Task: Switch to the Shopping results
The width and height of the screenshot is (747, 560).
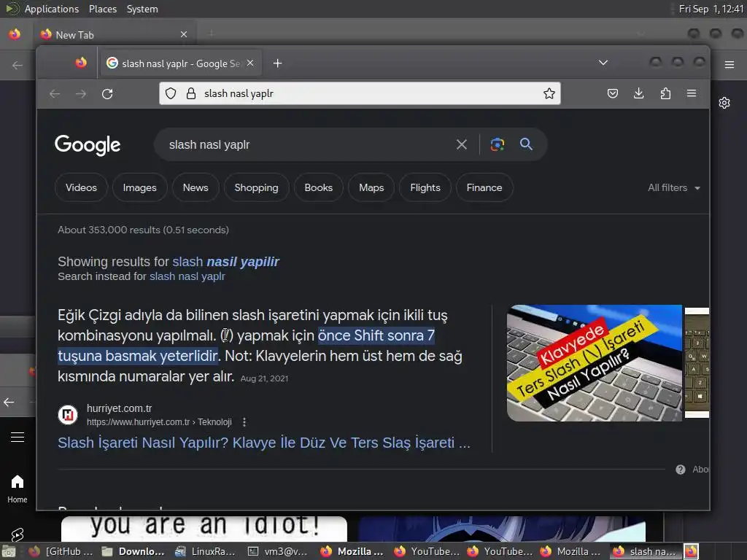Action: point(256,187)
